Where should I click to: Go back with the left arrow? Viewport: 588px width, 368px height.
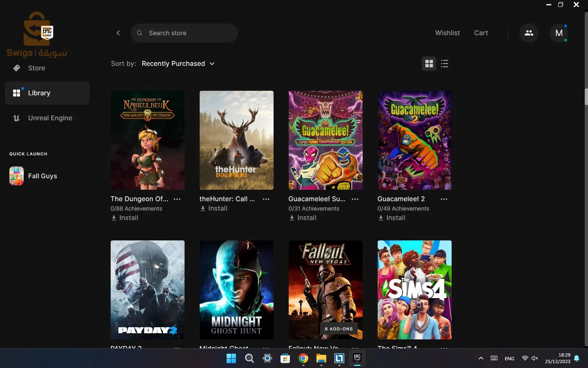118,33
